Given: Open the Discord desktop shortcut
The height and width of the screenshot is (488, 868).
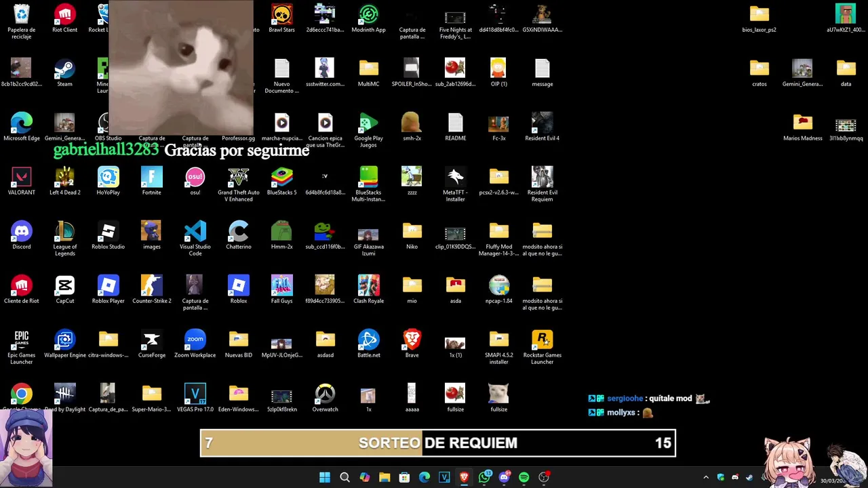Looking at the screenshot, I should click(x=22, y=235).
